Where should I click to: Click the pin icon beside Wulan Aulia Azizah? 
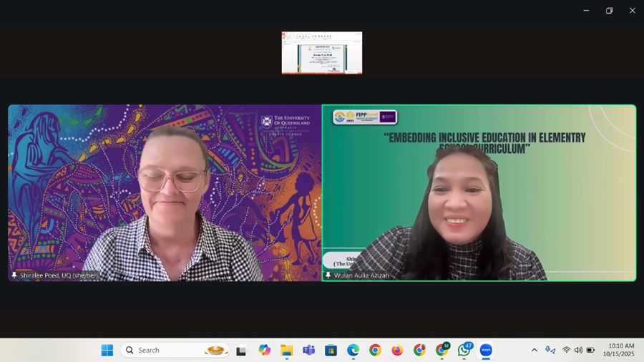[x=328, y=275]
